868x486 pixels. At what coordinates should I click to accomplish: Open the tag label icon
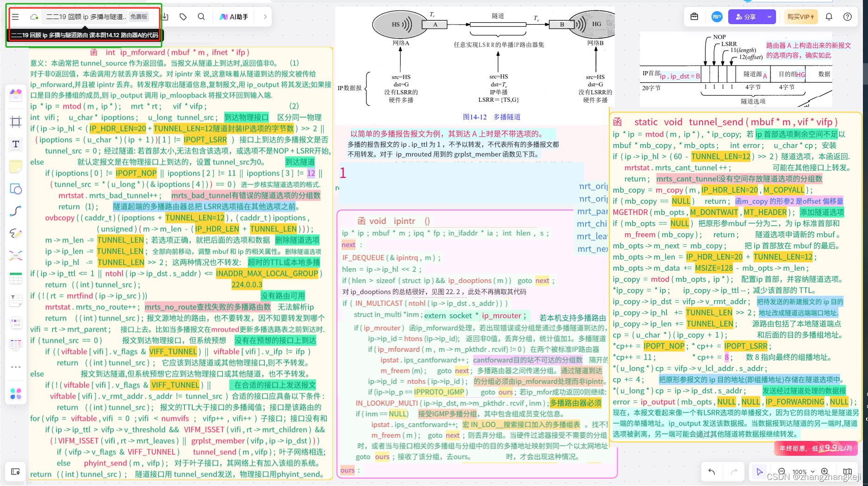point(183,17)
